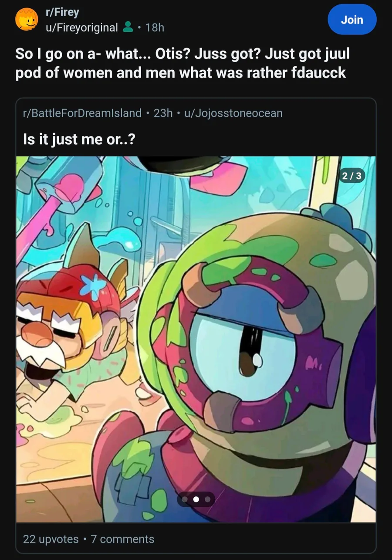The height and width of the screenshot is (560, 392).
Task: Jump to third image via right carousel dot
Action: tap(207, 499)
